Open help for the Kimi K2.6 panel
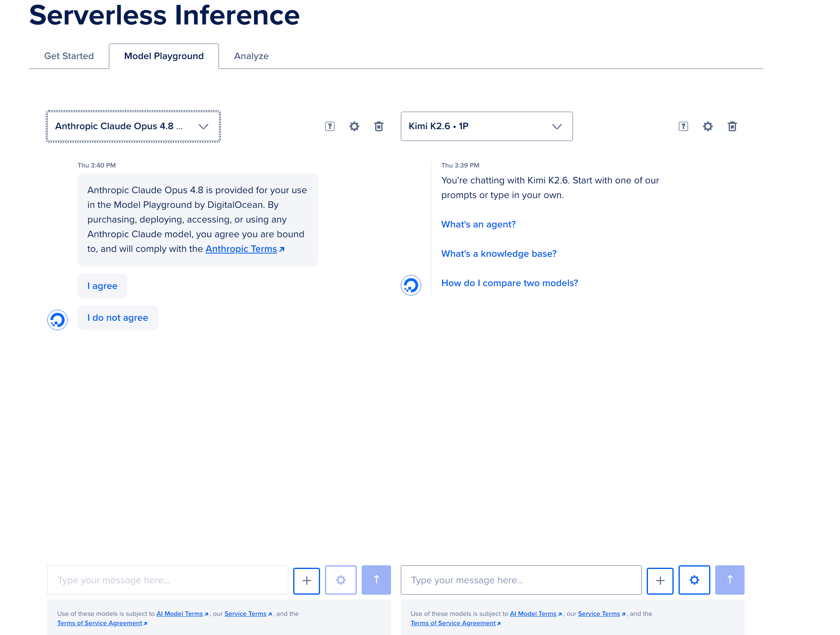 683,126
